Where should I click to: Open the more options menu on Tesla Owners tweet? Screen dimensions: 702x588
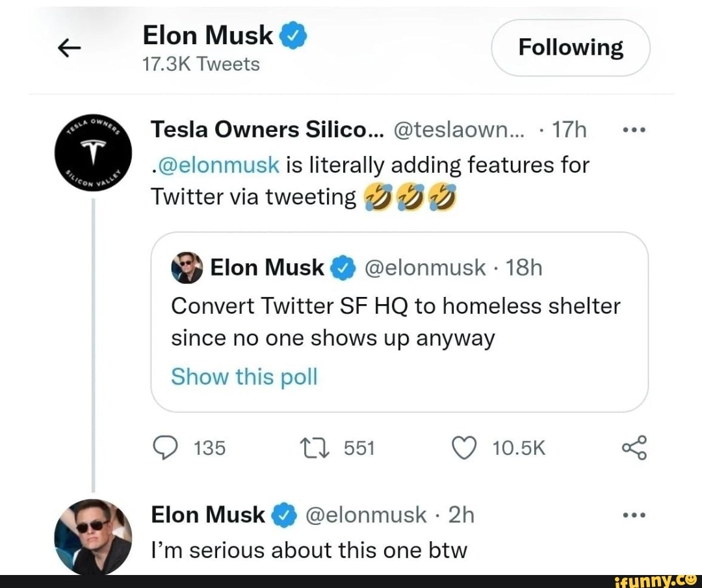(x=634, y=128)
